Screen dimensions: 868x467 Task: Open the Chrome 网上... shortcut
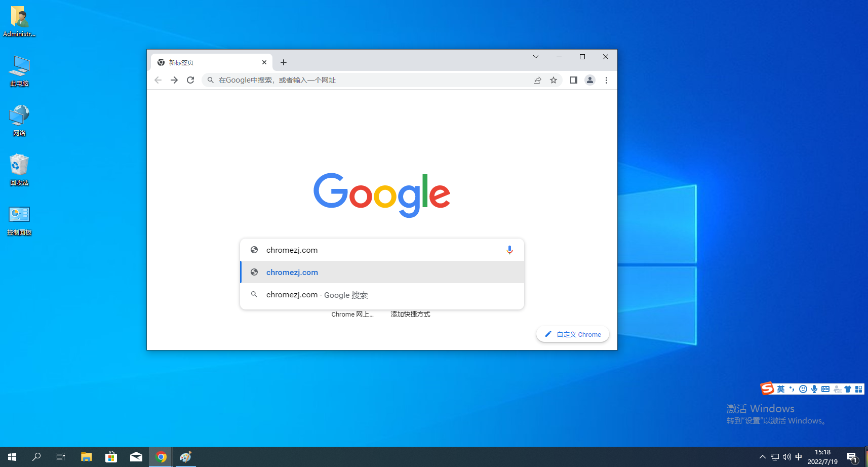[x=352, y=315]
